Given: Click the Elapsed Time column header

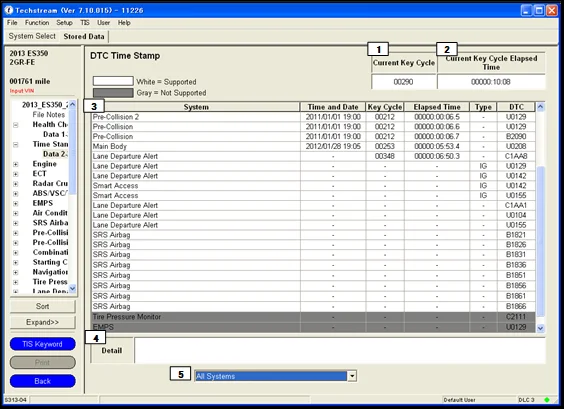Looking at the screenshot, I should (437, 107).
